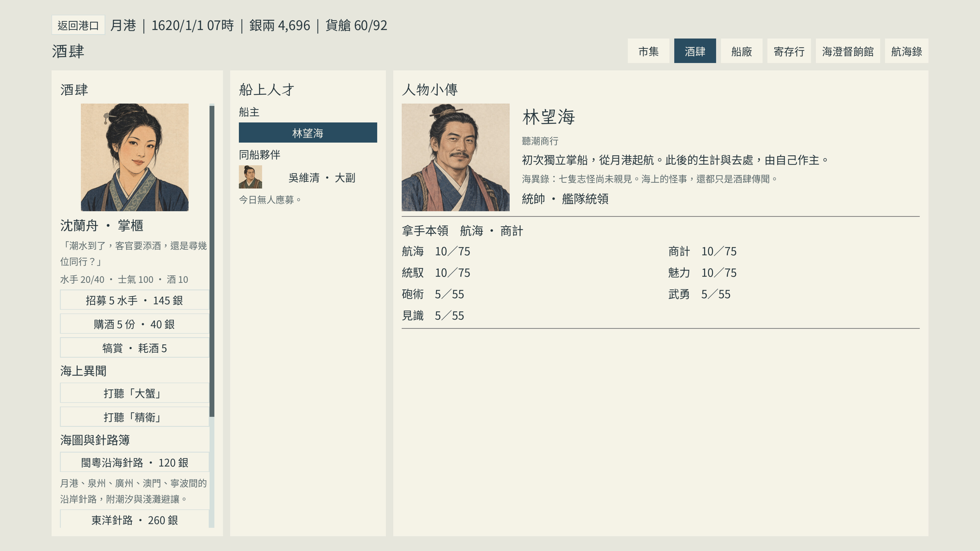The height and width of the screenshot is (551, 980).
Task: Select the 酒肆 tab
Action: pos(695,51)
